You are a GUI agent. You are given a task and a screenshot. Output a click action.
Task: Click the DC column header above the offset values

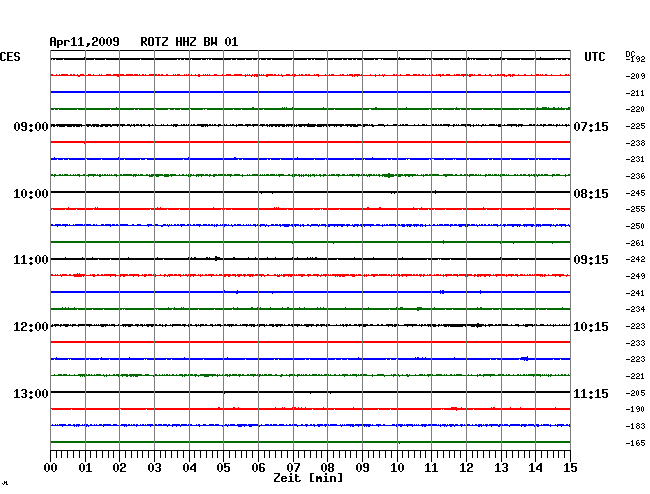point(630,54)
